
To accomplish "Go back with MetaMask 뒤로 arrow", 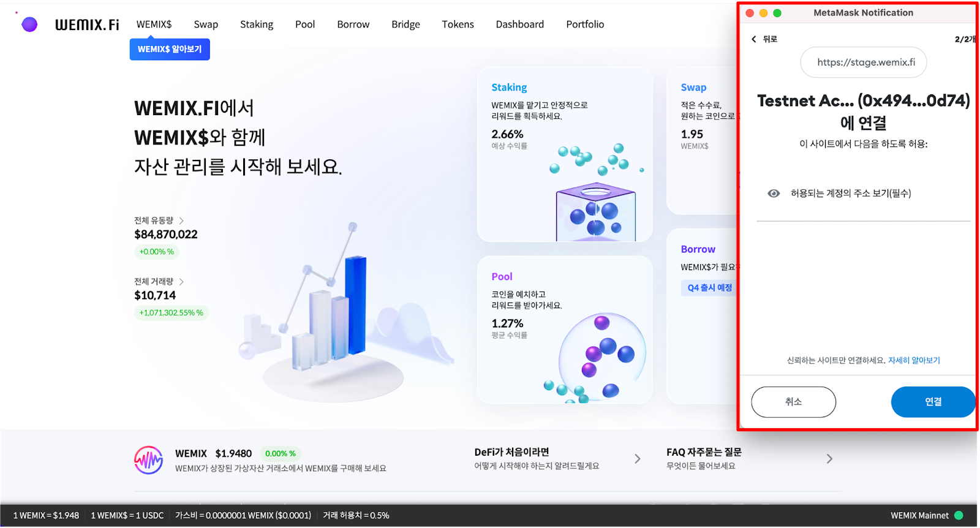I will pyautogui.click(x=754, y=39).
